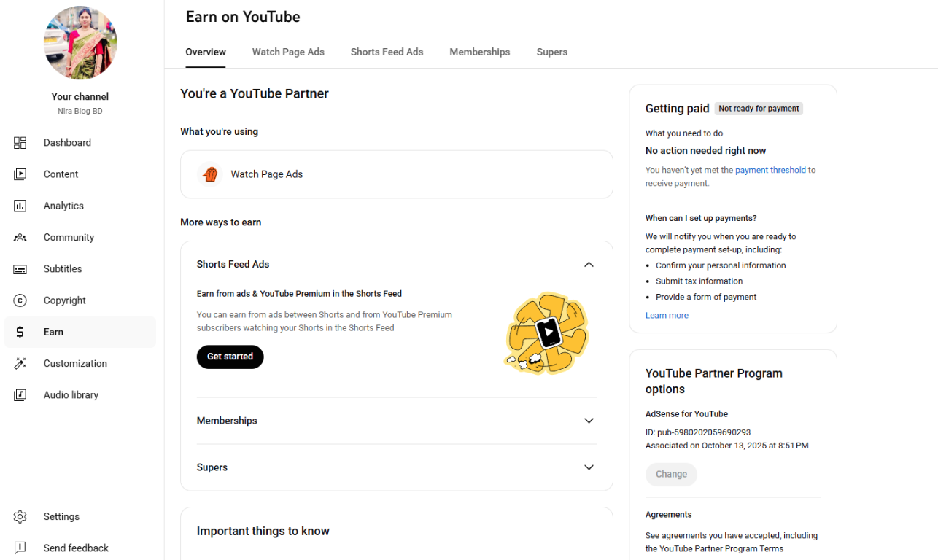Open the Audio library sidebar icon
This screenshot has width=938, height=560.
20,394
